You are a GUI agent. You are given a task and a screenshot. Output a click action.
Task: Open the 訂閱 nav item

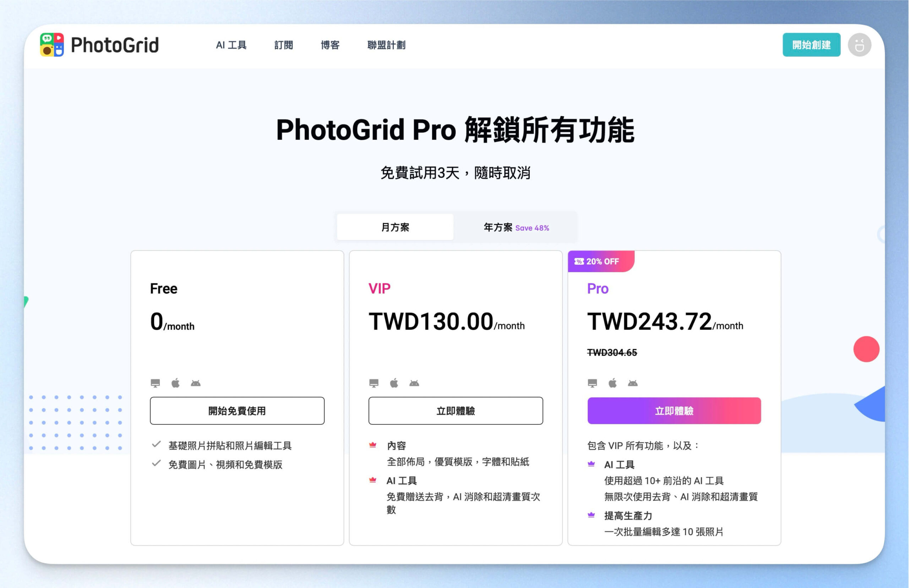(x=284, y=45)
